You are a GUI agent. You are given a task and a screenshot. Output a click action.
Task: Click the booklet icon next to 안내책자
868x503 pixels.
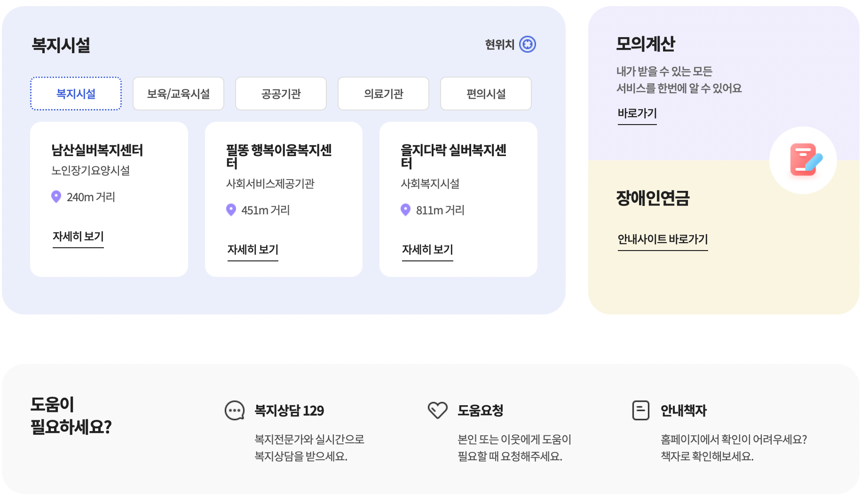pos(640,410)
